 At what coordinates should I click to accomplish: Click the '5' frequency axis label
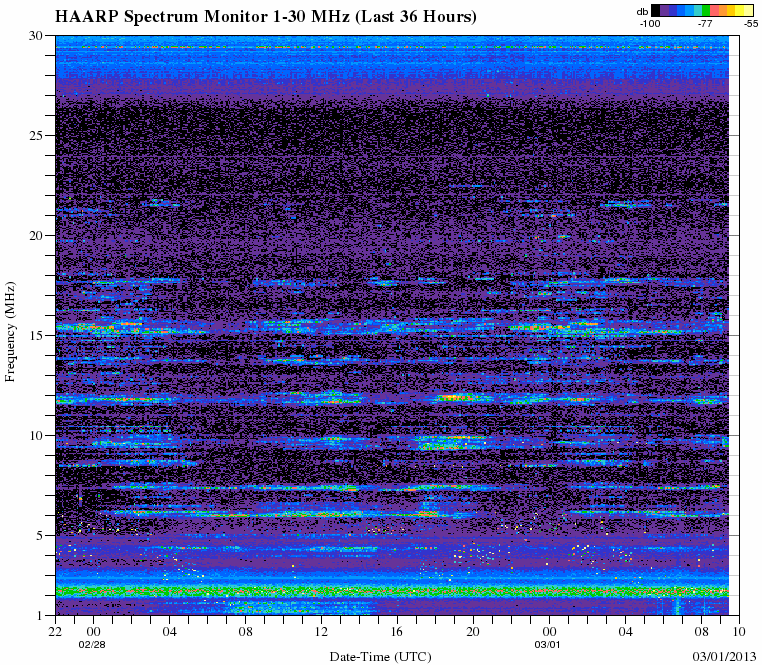tap(40, 535)
